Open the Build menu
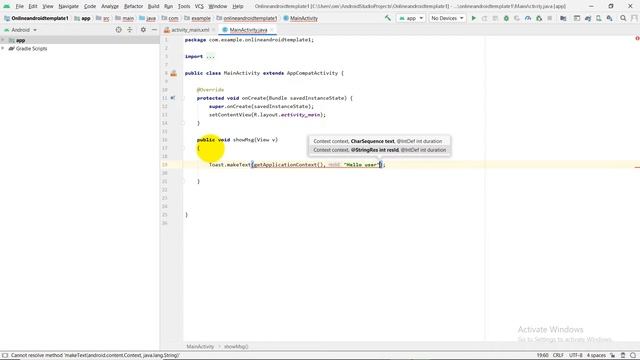Screen dimensions: 640x360 point(153,6)
